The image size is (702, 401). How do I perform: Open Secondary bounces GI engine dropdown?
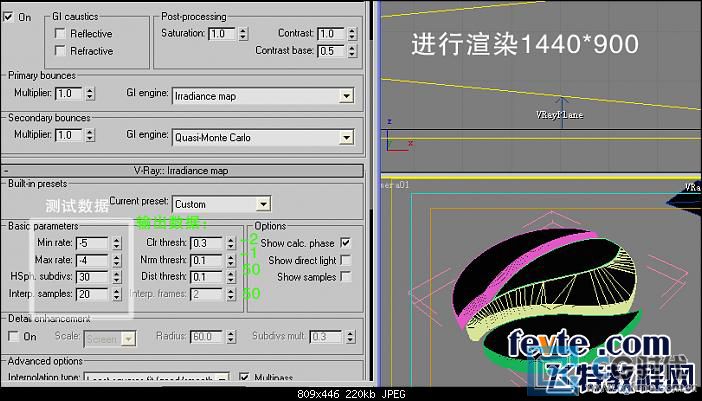point(346,137)
